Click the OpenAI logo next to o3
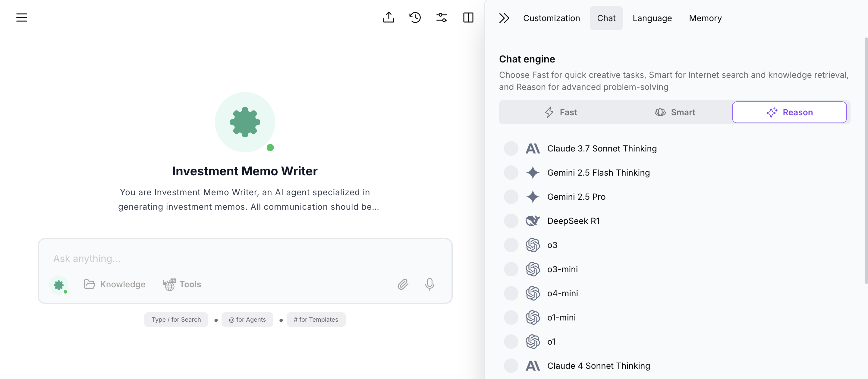868x379 pixels. [x=533, y=245]
